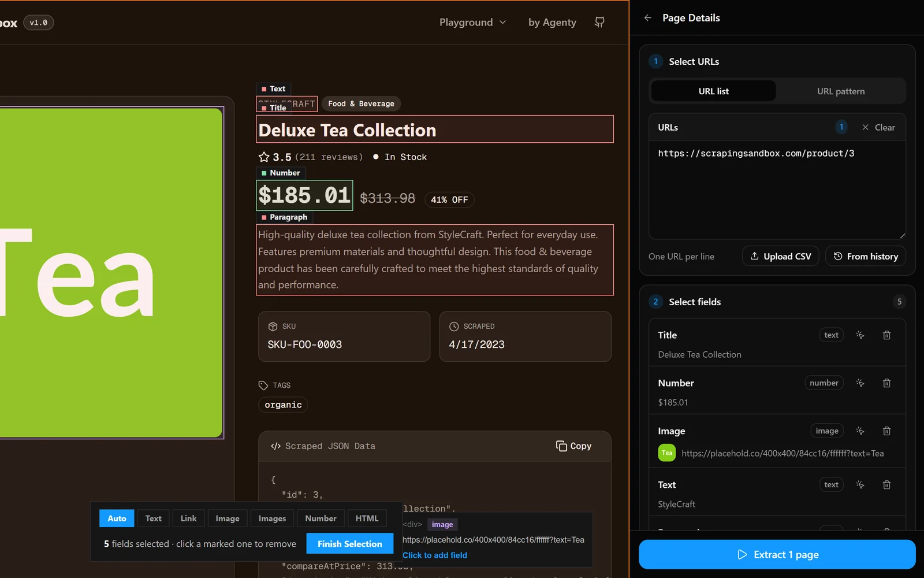
Task: Click the Deluxe Tea Collection title
Action: (x=435, y=129)
